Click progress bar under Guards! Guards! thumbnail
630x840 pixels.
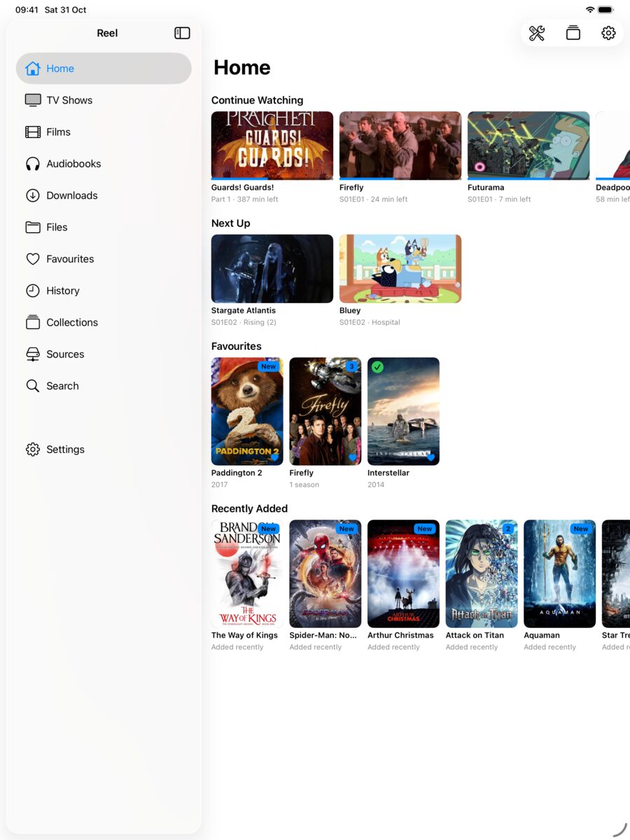click(x=272, y=178)
